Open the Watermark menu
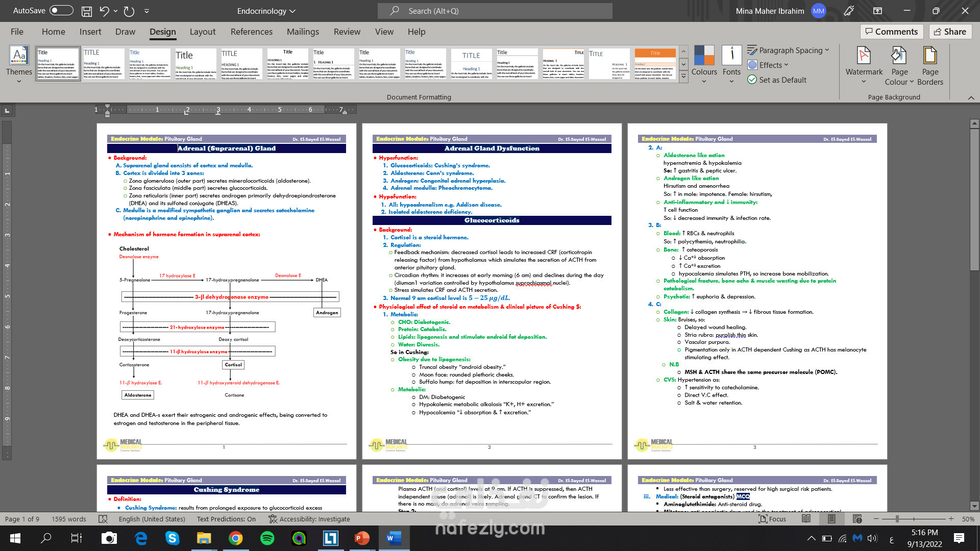Image resolution: width=980 pixels, height=551 pixels. (864, 65)
